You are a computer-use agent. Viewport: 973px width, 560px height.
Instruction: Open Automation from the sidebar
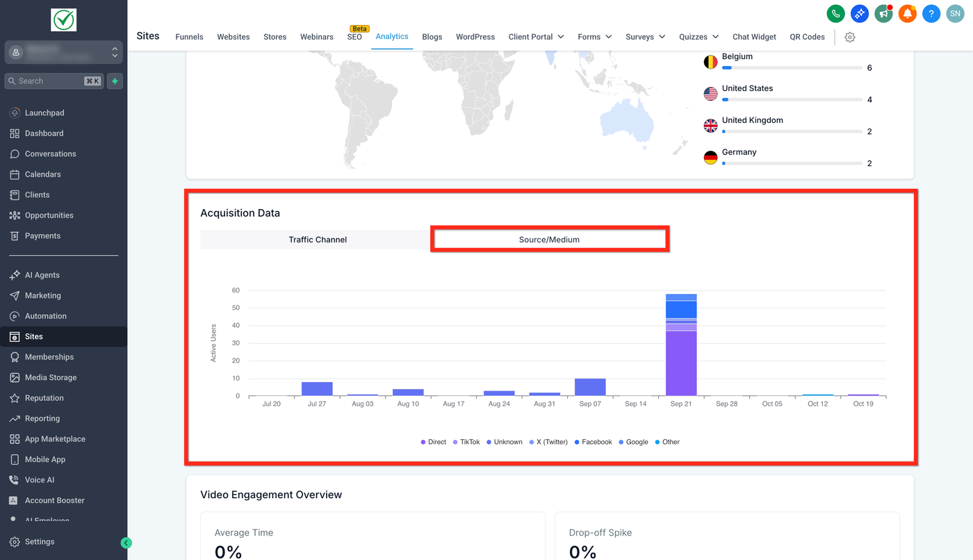pyautogui.click(x=46, y=316)
